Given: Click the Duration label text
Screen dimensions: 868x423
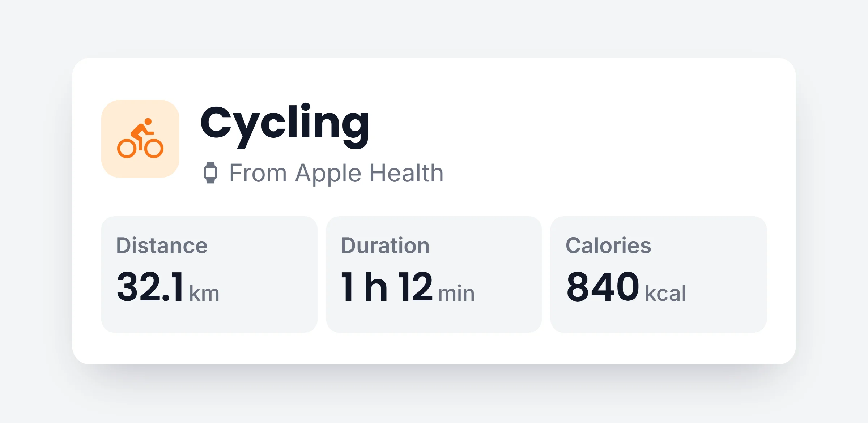Looking at the screenshot, I should coord(385,245).
